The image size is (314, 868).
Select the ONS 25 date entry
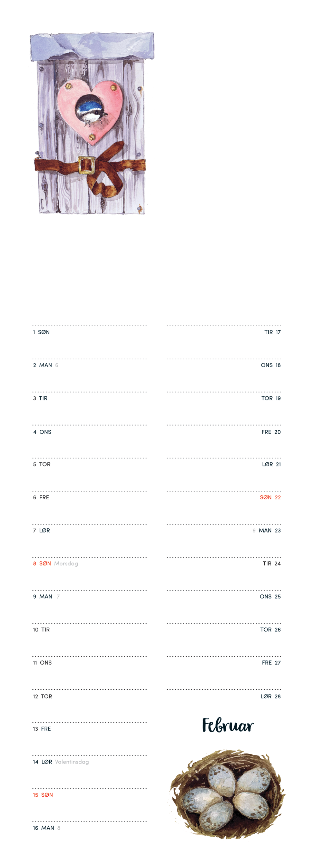[x=270, y=597]
